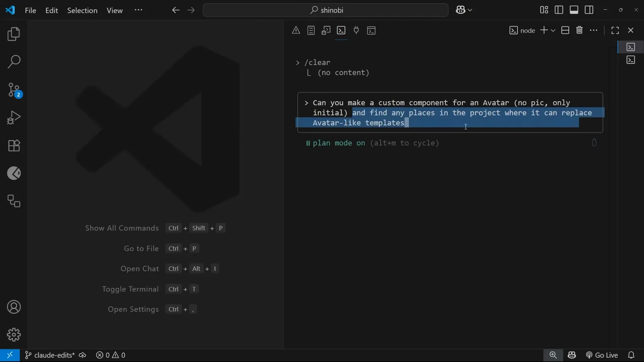Open the connected-squares icon in the activity bar

14,201
